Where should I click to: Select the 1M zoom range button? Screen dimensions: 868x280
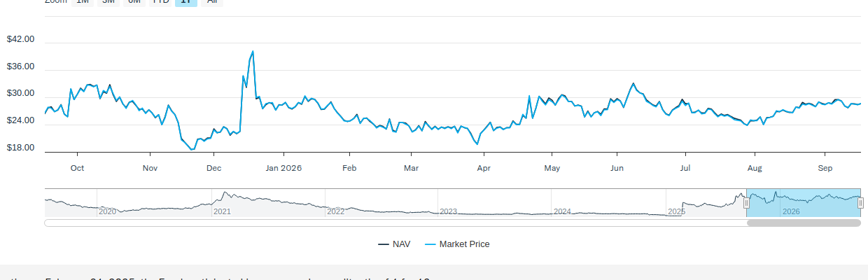click(83, 2)
